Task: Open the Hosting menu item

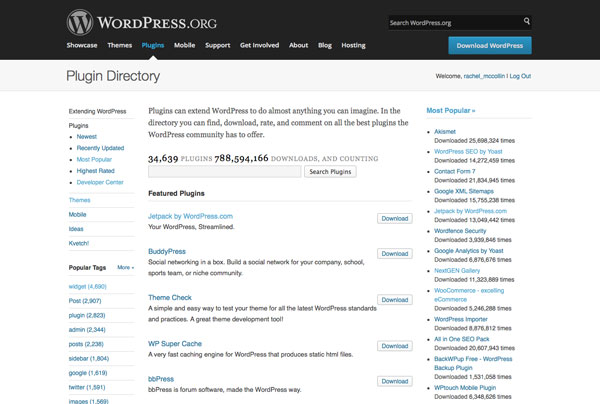Action: 354,45
